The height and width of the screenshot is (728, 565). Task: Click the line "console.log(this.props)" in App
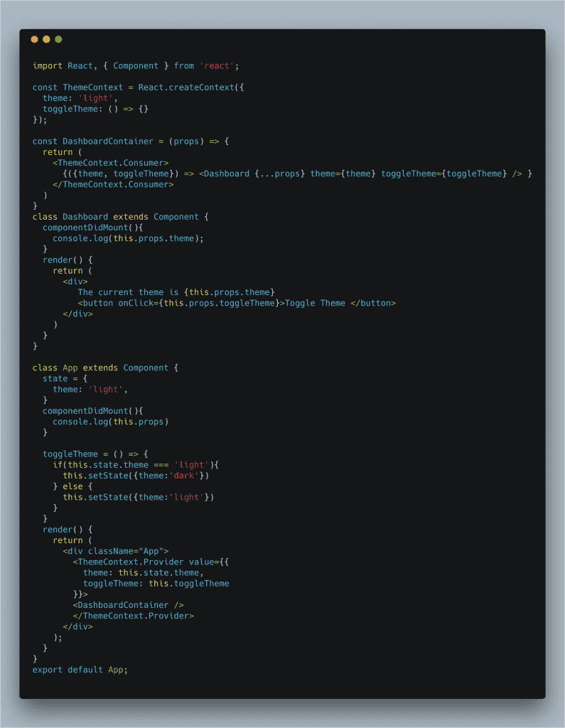(110, 422)
